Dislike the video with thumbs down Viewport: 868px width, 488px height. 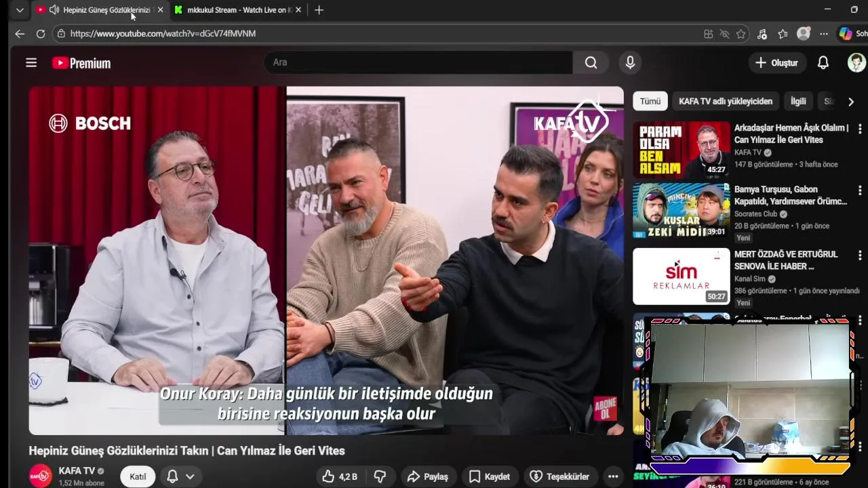(380, 476)
